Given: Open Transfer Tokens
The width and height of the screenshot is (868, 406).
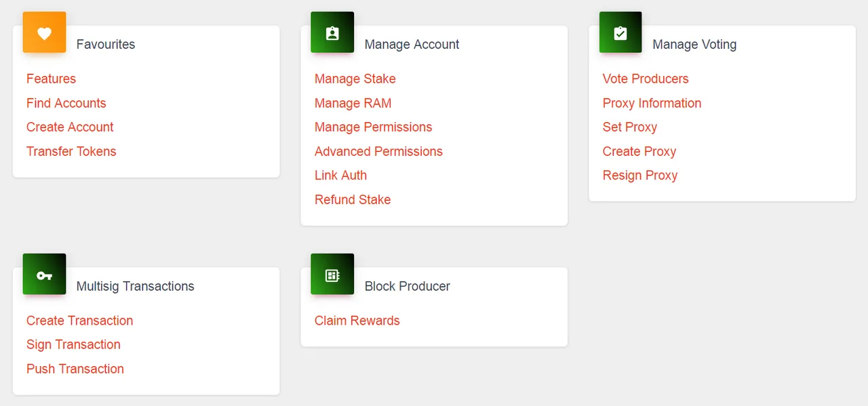Looking at the screenshot, I should (x=71, y=151).
